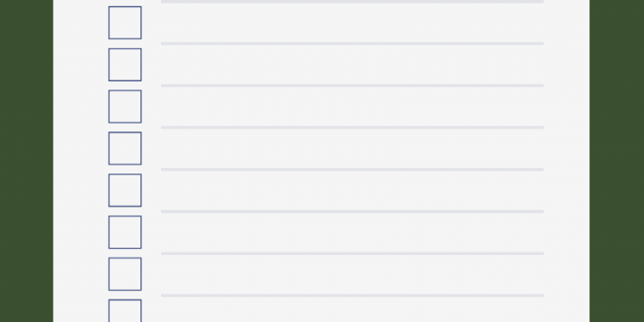
Task: Click the white page margin left of the checkboxes
Action: 80,161
